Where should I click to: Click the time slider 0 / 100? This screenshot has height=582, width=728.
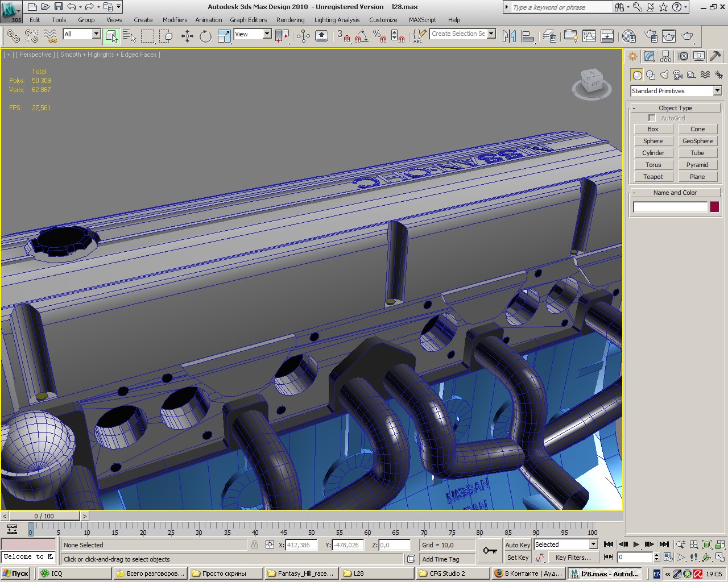[44, 516]
